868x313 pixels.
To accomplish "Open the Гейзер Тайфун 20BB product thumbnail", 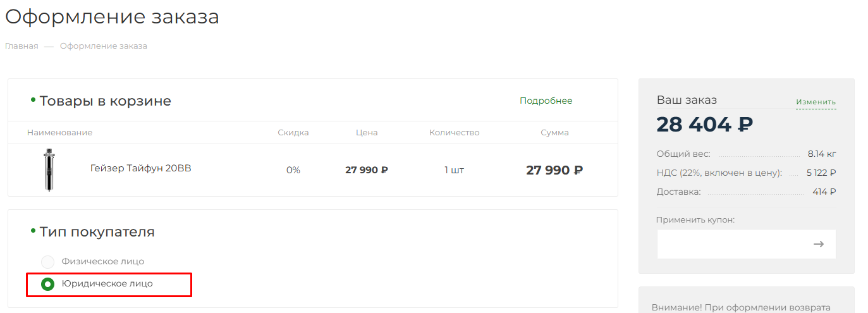I will (49, 169).
